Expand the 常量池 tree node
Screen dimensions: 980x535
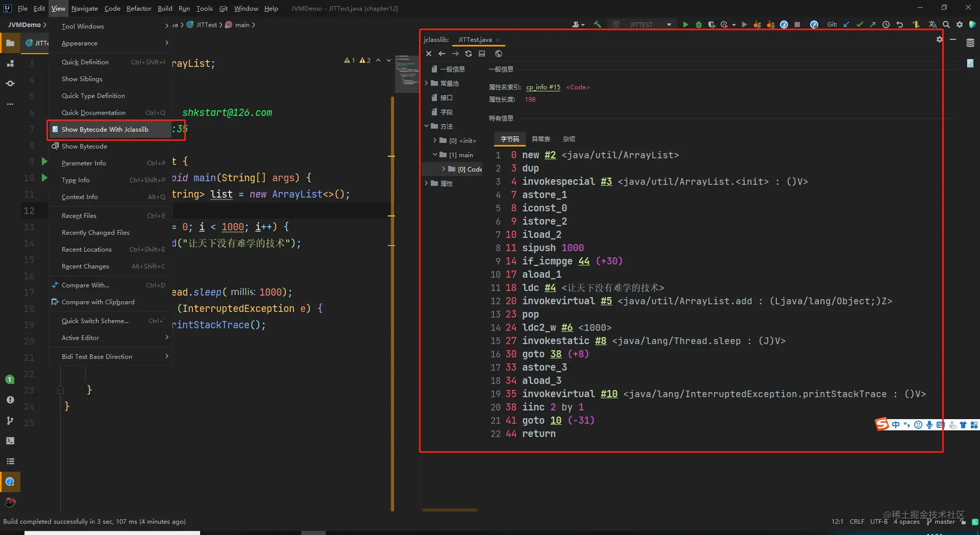click(x=427, y=83)
